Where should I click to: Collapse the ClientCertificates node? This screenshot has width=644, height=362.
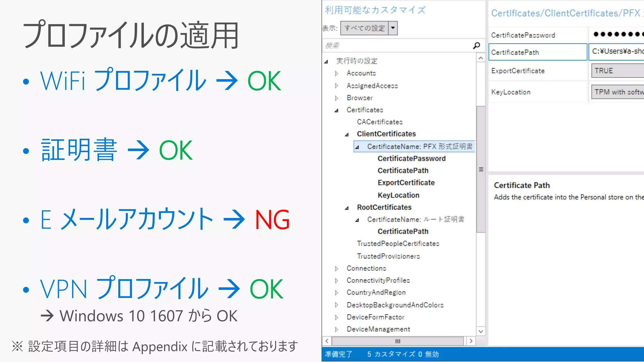click(x=347, y=134)
